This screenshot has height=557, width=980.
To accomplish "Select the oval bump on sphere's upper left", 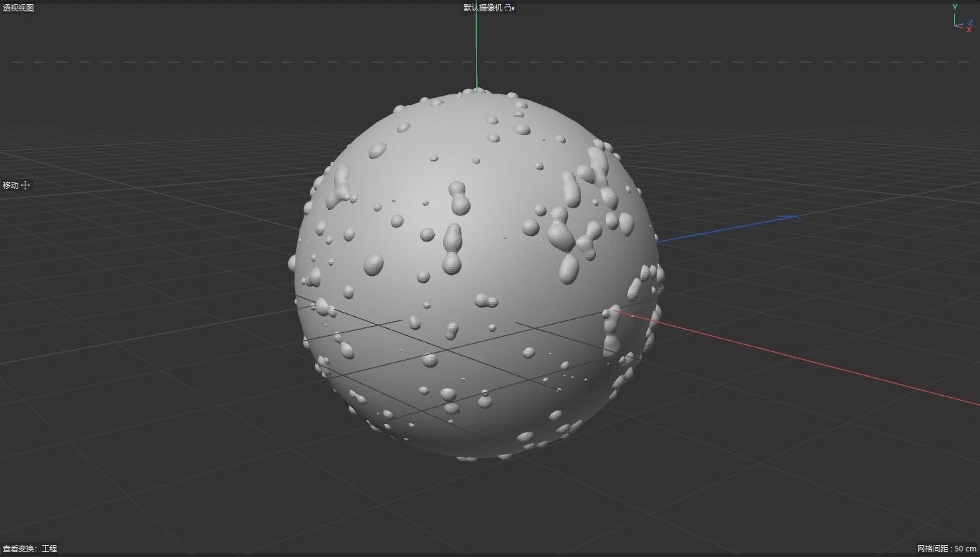I will (x=378, y=151).
